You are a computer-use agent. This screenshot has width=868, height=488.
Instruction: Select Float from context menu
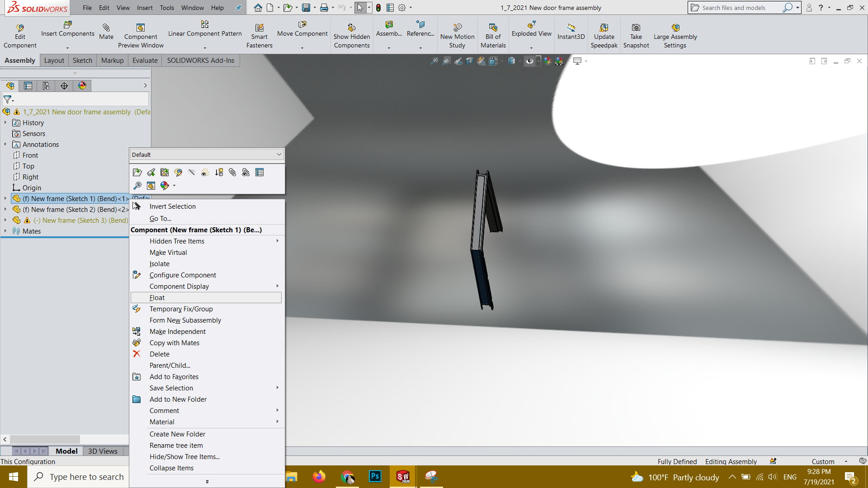pos(157,298)
